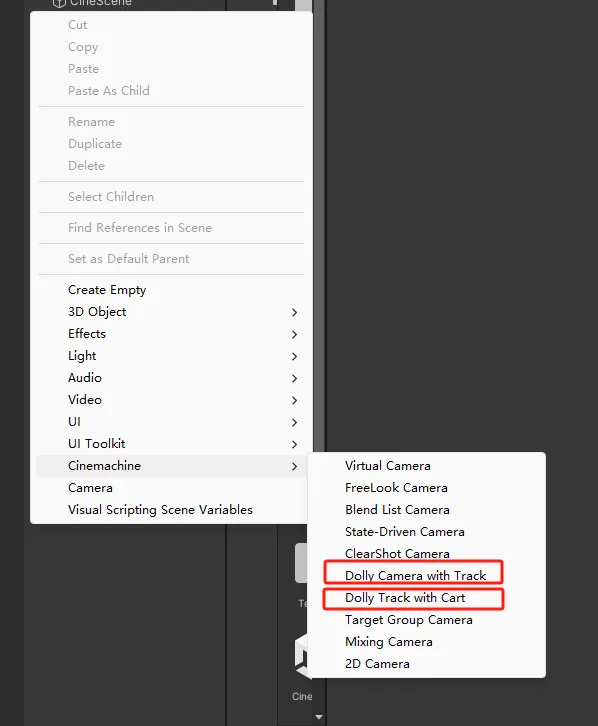Choose Camera from the context menu
Viewport: 598px width, 726px height.
click(171, 488)
